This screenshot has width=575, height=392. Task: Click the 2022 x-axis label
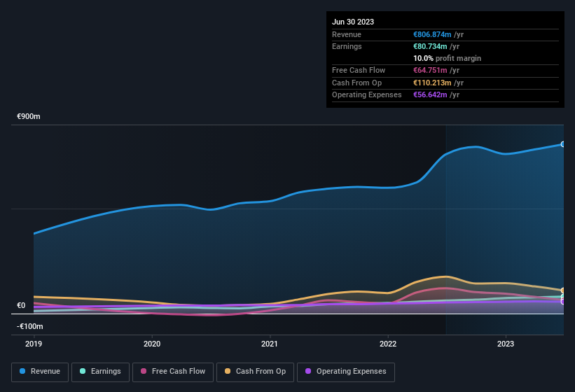coord(388,344)
